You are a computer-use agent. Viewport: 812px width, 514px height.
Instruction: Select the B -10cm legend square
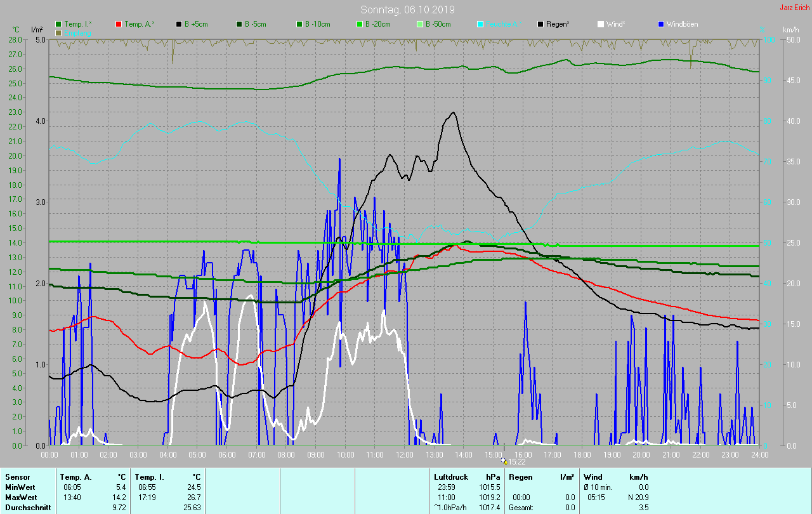[299, 24]
